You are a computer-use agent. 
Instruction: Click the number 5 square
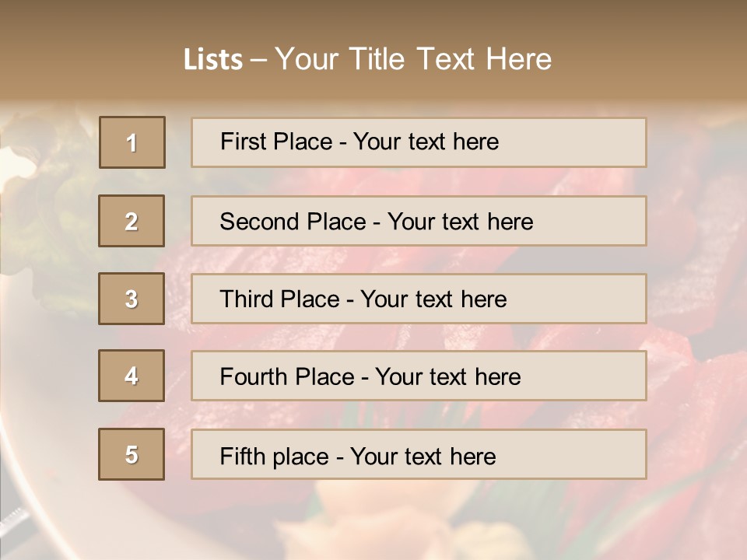(132, 454)
